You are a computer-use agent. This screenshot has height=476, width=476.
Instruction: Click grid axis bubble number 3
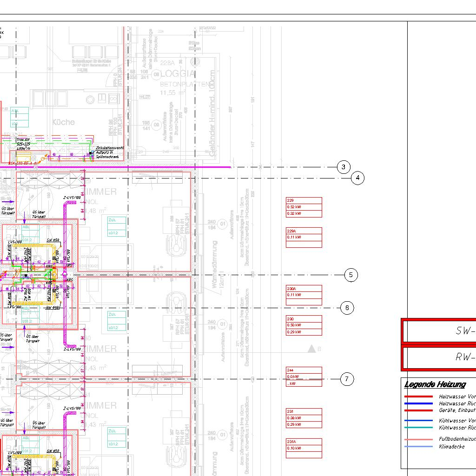point(344,167)
